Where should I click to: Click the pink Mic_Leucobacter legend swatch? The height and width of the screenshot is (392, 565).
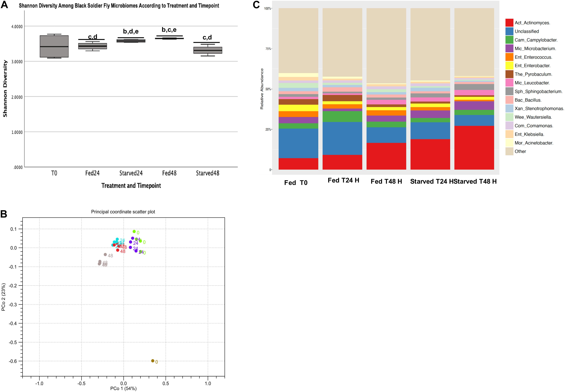[509, 83]
